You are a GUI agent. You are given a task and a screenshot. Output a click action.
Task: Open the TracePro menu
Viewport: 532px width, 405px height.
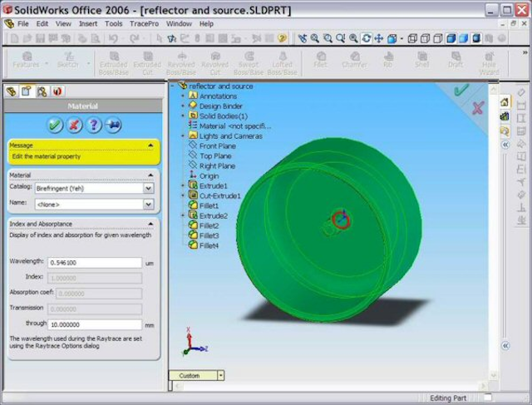tap(144, 24)
